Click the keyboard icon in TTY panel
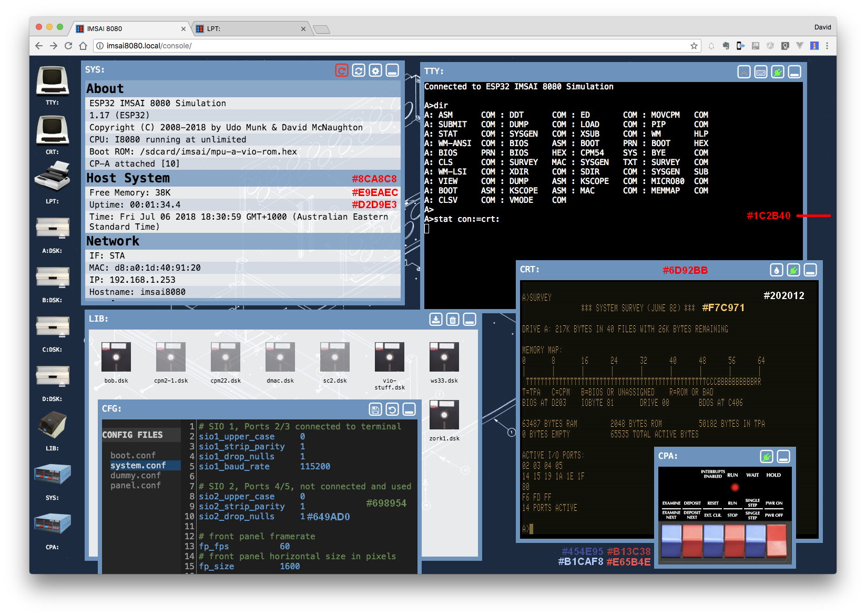Screen dimensions: 866x616 click(x=761, y=72)
